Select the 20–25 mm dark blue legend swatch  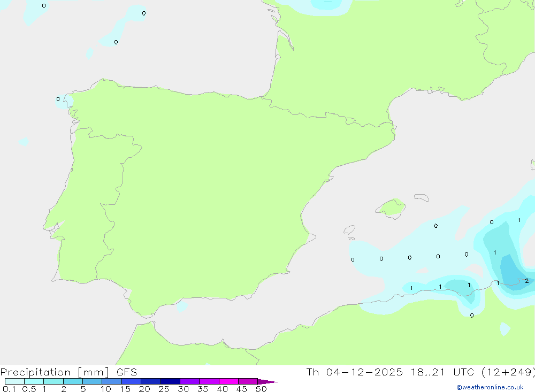tap(150, 381)
